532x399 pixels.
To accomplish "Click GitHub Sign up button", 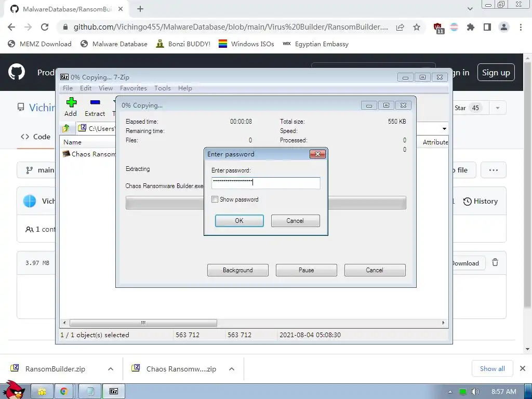I will 496,73.
